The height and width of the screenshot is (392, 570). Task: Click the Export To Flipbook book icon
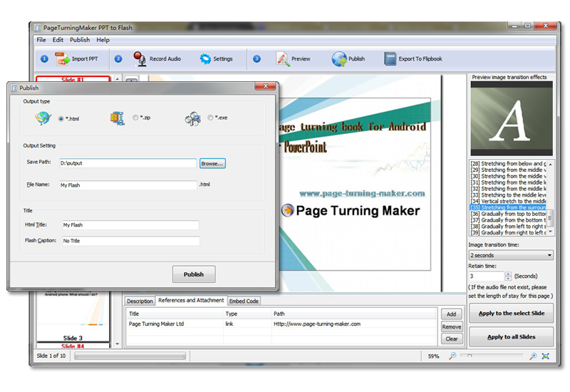(390, 58)
